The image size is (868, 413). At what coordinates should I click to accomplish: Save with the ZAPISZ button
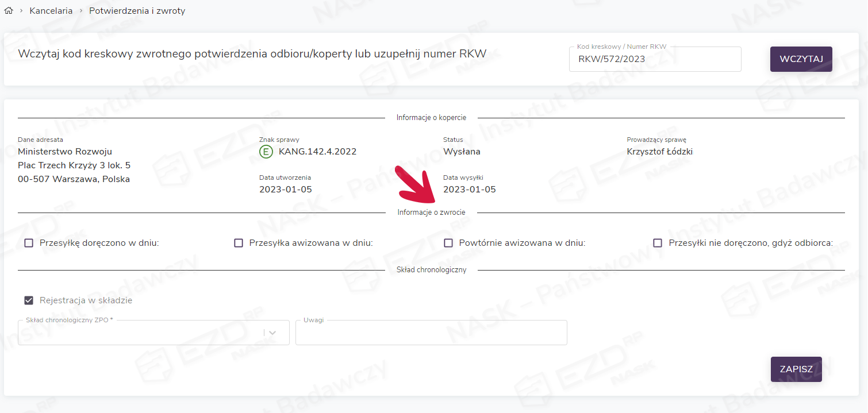(x=796, y=369)
